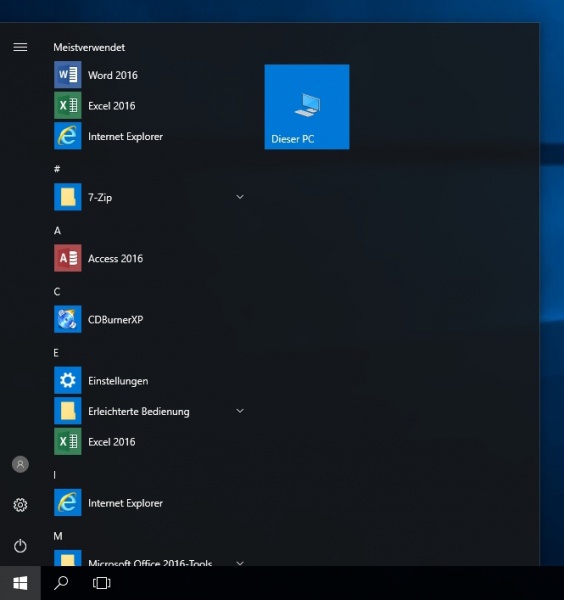Screen dimensions: 564x600
Task: Click the Microsoft Office 2016-Tools label text
Action: (150, 563)
